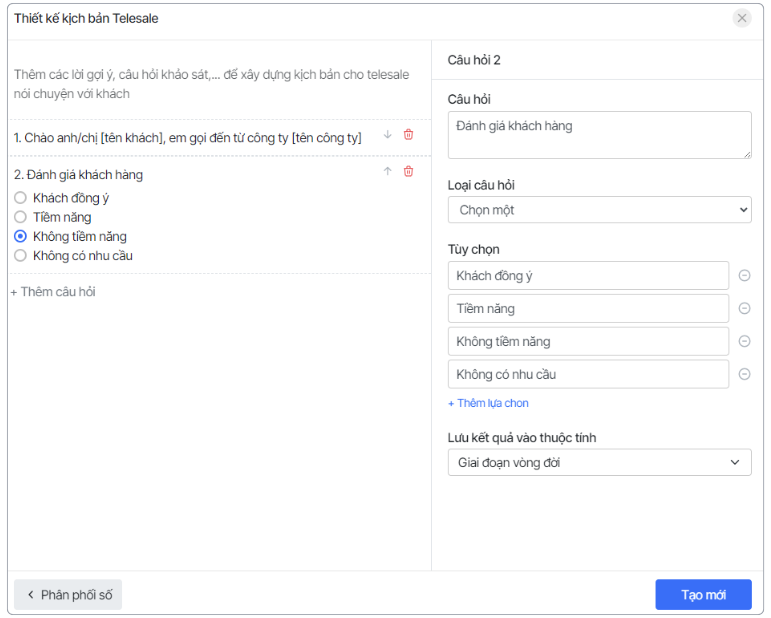Close the Telesale script design dialog

pos(742,18)
